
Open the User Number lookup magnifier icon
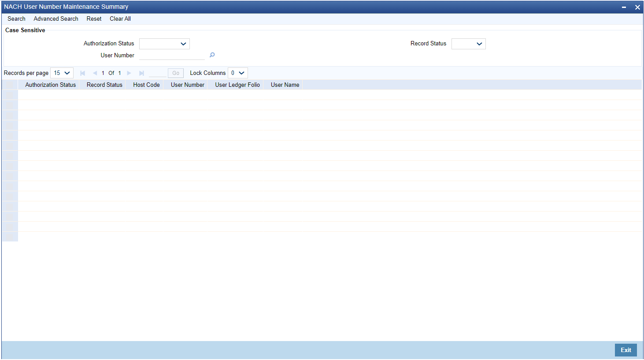coord(212,55)
